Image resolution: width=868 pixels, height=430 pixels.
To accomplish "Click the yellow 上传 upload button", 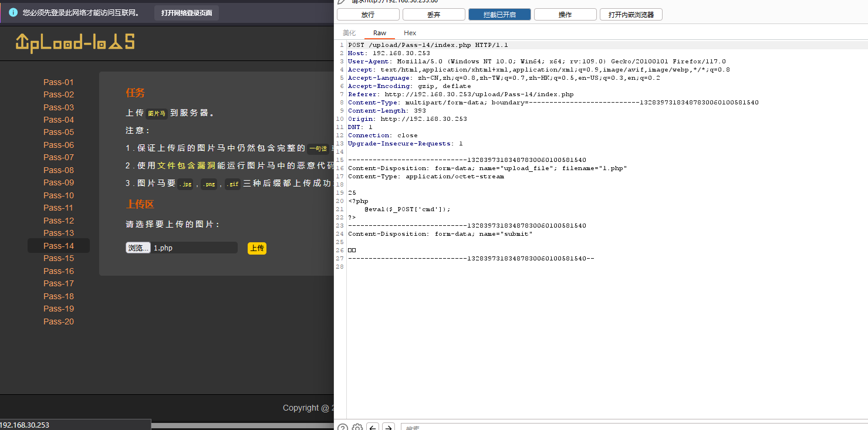I will (x=257, y=248).
